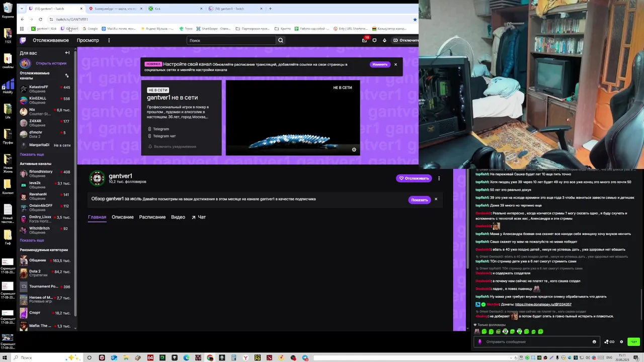Dismiss the Настройте свой канал banner

coord(395,64)
